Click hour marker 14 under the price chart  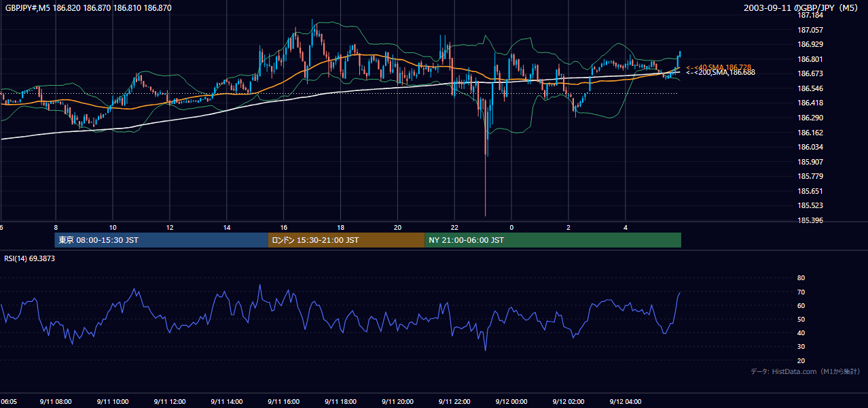point(227,227)
